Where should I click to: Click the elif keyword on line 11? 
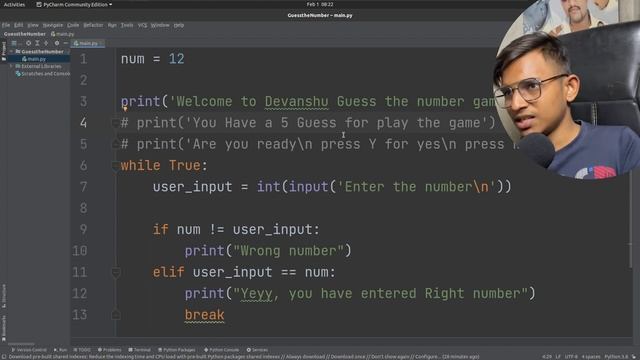click(x=169, y=272)
